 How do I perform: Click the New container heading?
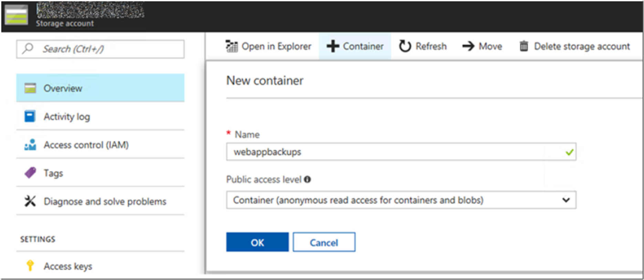265,81
